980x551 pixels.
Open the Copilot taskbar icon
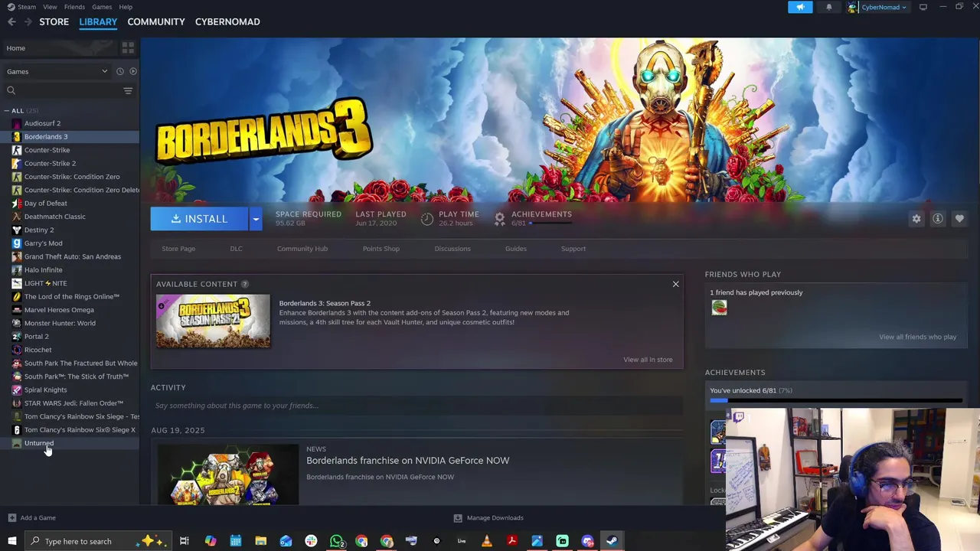click(x=211, y=541)
